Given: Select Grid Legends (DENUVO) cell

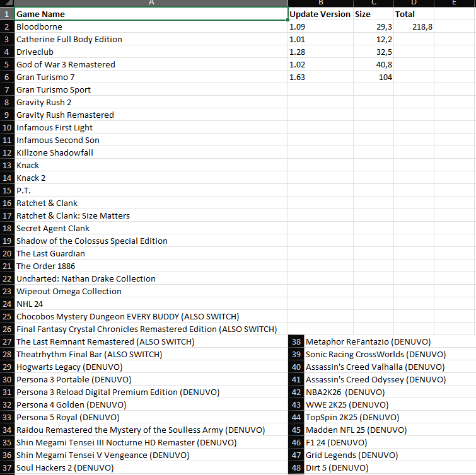Looking at the screenshot, I should (x=390, y=455).
